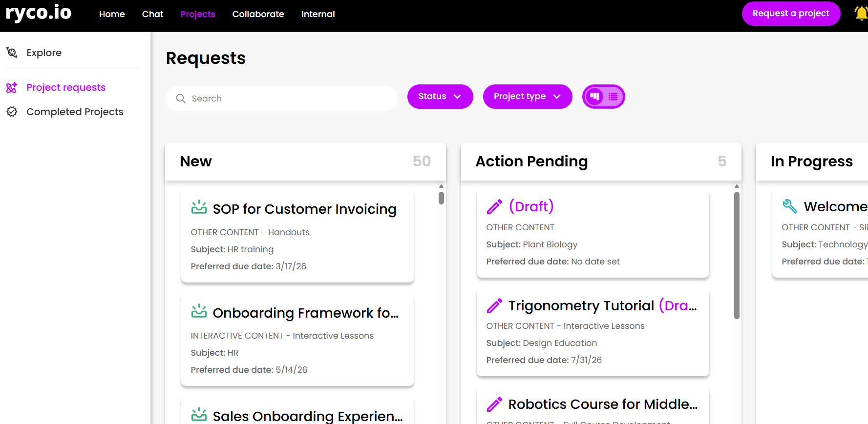Screen dimensions: 868x424
Task: Open the Welcome card in In Progress
Action: 820,234
